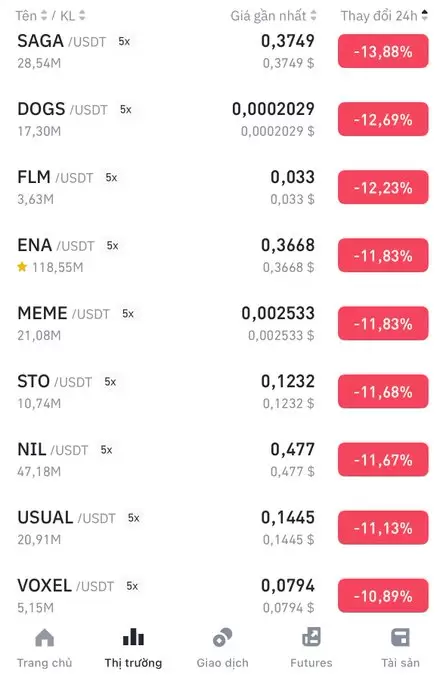Open the Futures icon in bottom bar
Viewport: 446px width, 680px height.
pyautogui.click(x=312, y=637)
